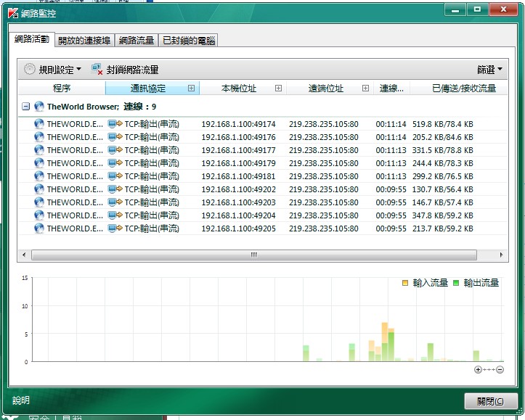This screenshot has height=420, width=525.
Task: Click outbound TCP arrow icon in the 192.168.1.100:49179 row
Action: coord(115,163)
